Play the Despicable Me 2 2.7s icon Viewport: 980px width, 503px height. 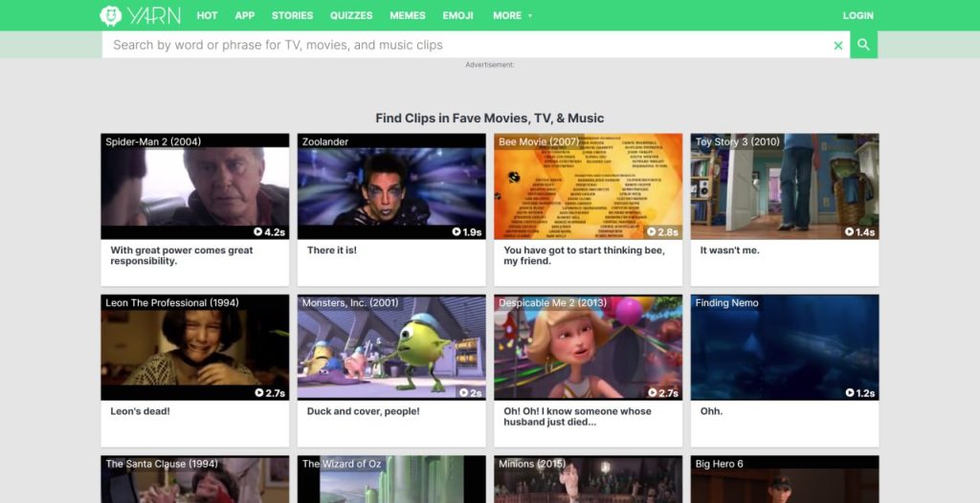653,393
